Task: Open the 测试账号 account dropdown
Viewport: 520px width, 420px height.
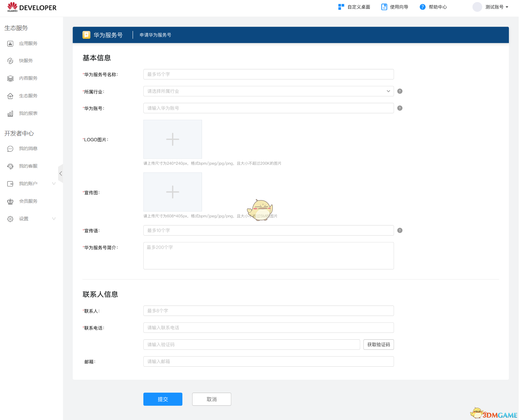Action: tap(496, 7)
